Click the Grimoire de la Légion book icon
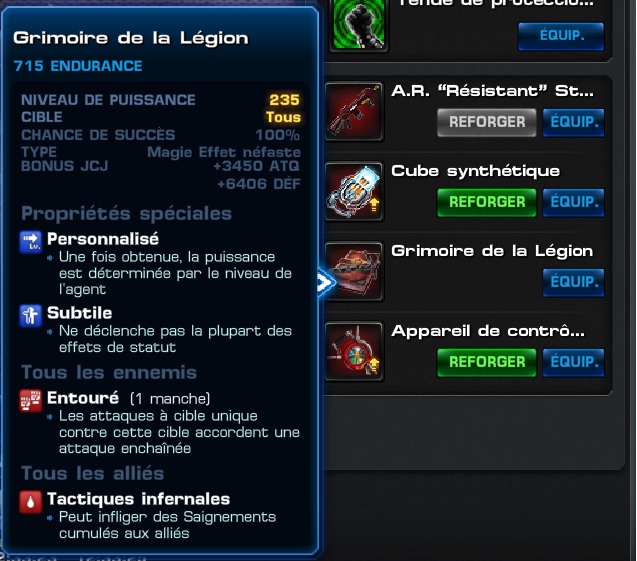 354,271
